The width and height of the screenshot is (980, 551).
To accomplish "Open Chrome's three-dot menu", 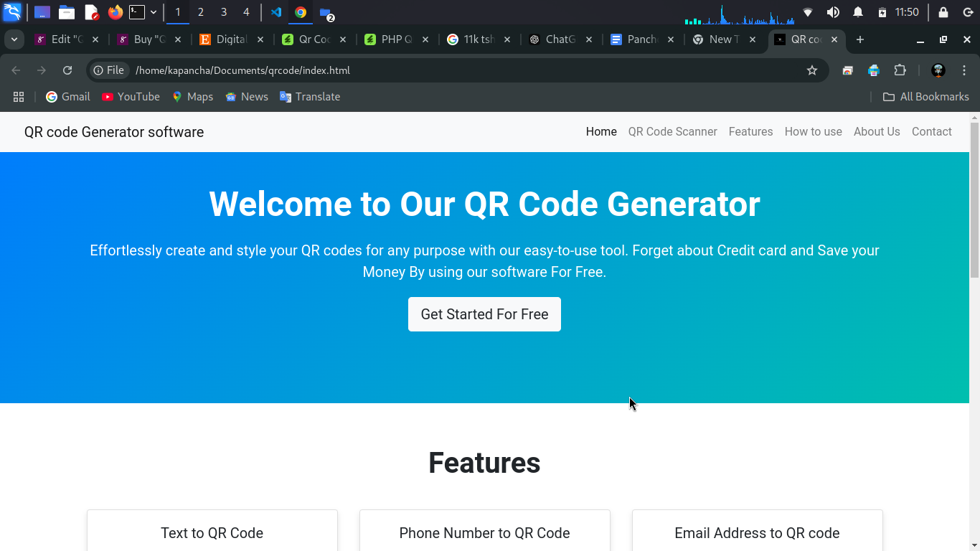I will click(x=964, y=70).
